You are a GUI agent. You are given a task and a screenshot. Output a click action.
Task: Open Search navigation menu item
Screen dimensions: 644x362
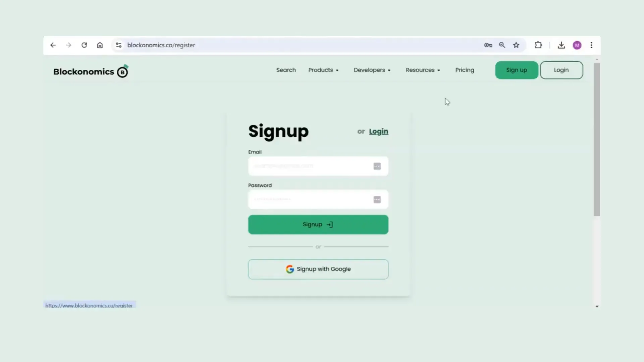click(x=285, y=70)
